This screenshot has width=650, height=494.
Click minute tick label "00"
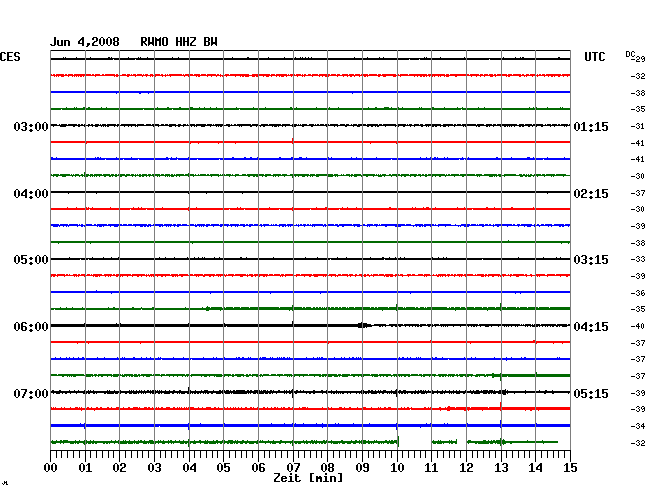pos(51,468)
